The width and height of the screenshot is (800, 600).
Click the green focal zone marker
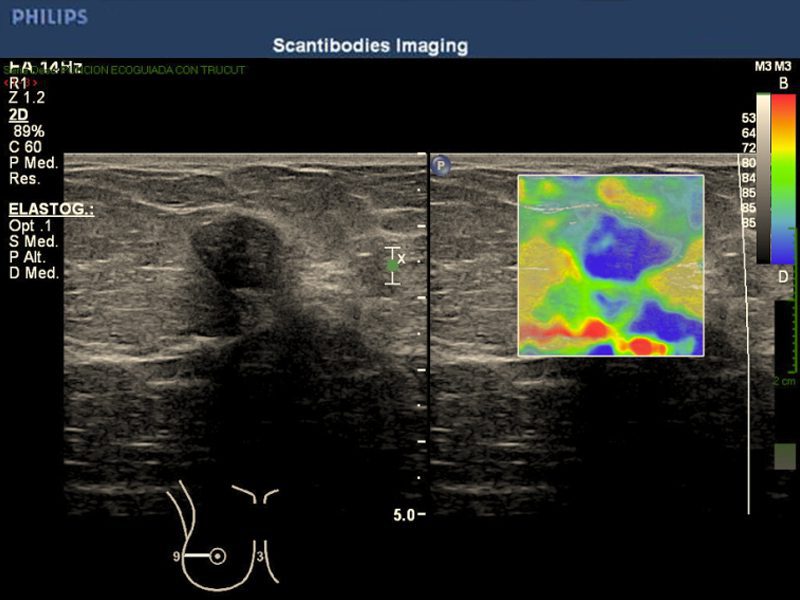click(x=393, y=265)
